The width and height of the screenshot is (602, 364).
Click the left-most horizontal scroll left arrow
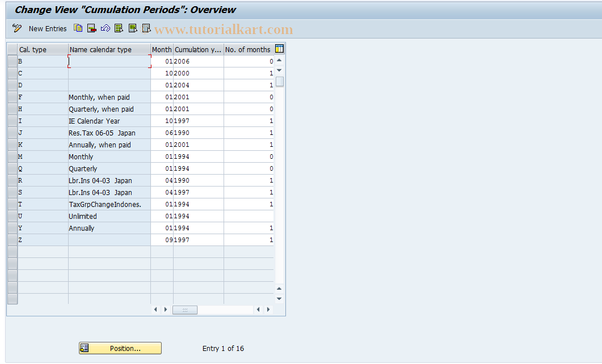[x=155, y=310]
